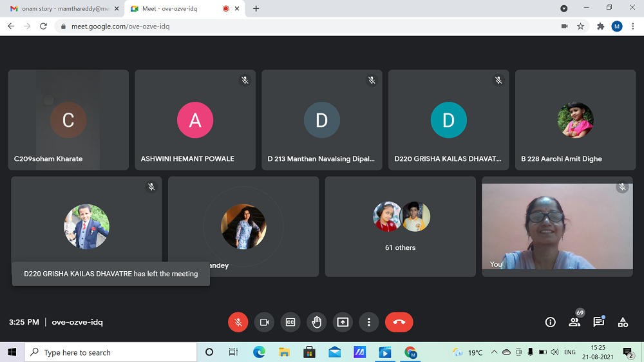Unmute the microphone in Meet controls

click(238, 322)
